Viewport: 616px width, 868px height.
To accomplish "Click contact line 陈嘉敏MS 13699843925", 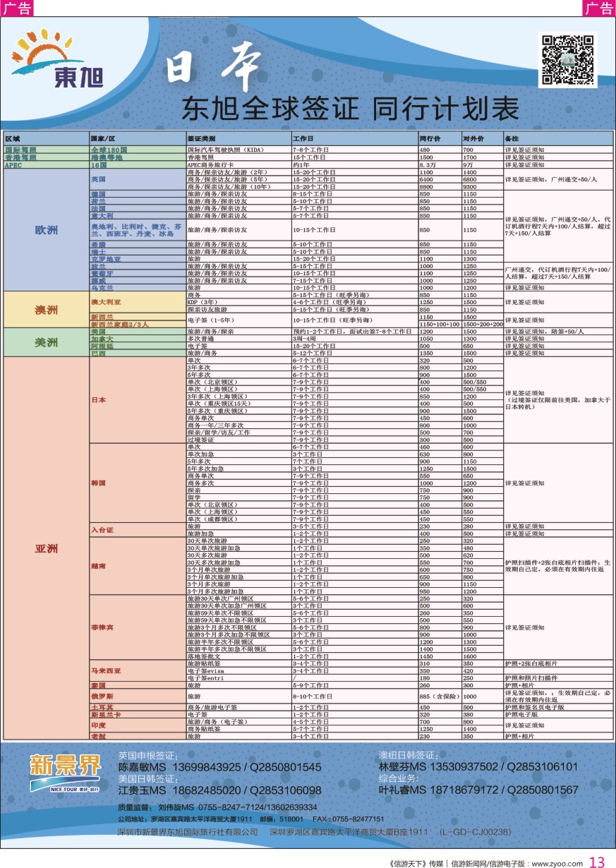I will click(219, 767).
